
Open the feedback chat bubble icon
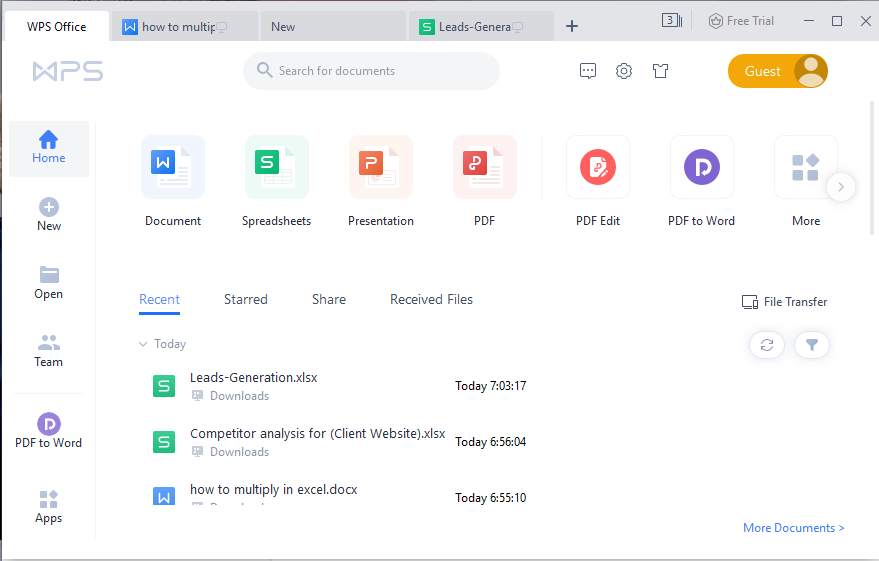pos(587,71)
